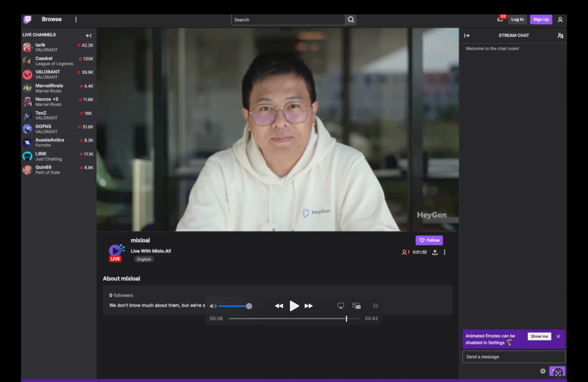
Task: Open the chat community users icon
Action: pyautogui.click(x=560, y=36)
